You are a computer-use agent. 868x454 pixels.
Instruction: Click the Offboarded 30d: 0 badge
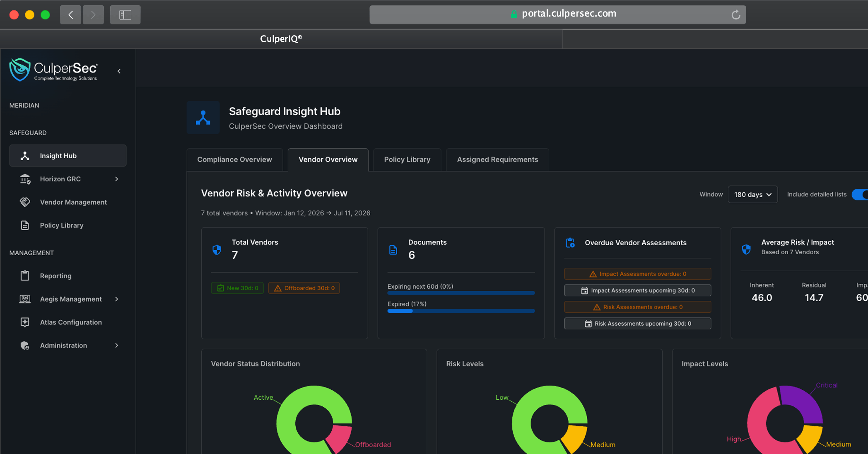click(304, 288)
